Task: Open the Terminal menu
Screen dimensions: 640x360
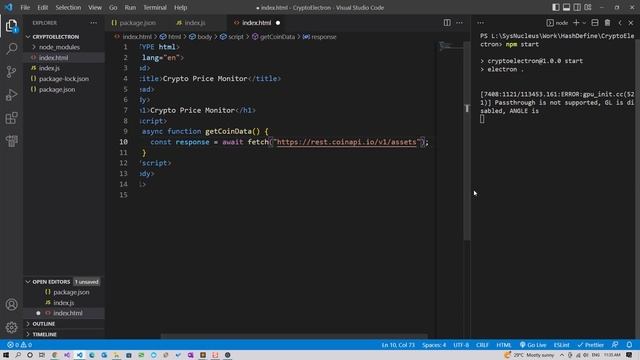Action: [x=155, y=7]
